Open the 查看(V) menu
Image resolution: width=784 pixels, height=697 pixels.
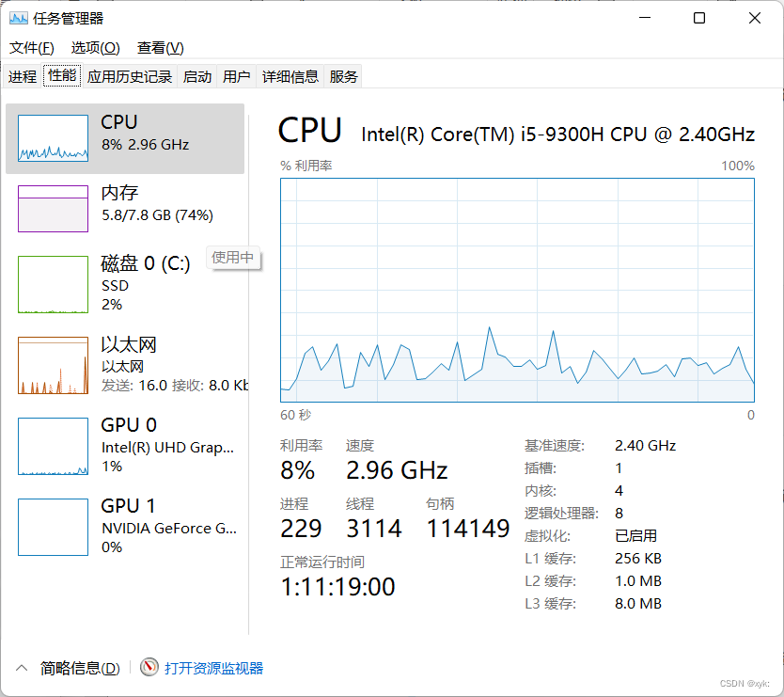tap(161, 48)
